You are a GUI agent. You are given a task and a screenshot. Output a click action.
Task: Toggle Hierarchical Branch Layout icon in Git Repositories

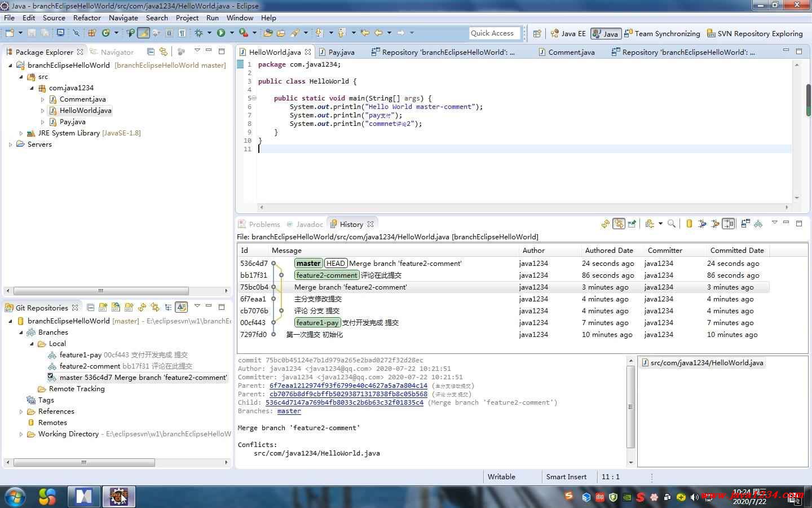(168, 308)
